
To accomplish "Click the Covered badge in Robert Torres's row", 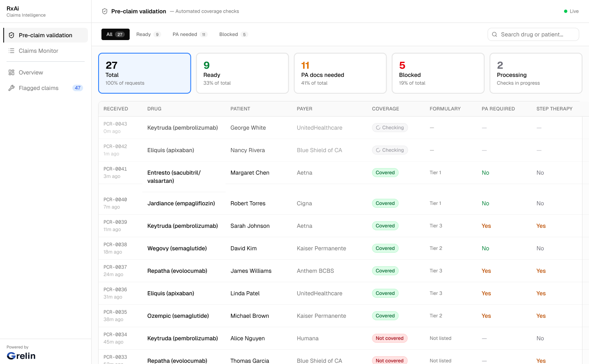I will point(385,203).
